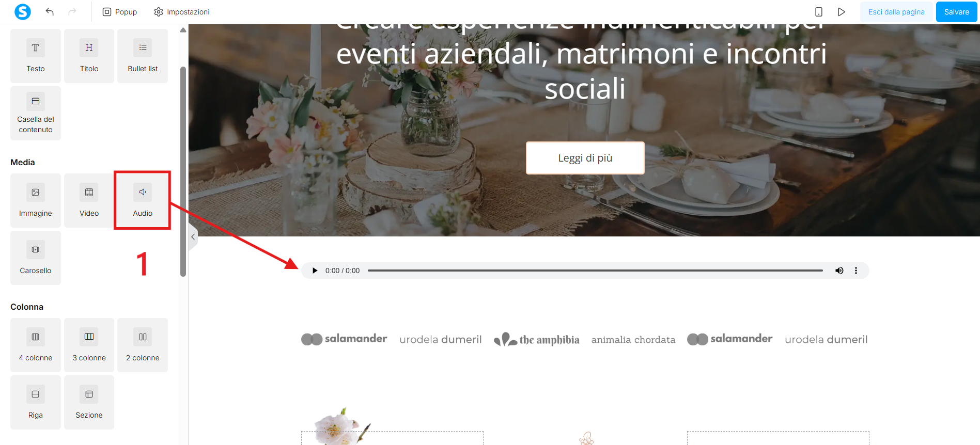Open the Popup menu
This screenshot has width=980, height=445.
(x=120, y=12)
